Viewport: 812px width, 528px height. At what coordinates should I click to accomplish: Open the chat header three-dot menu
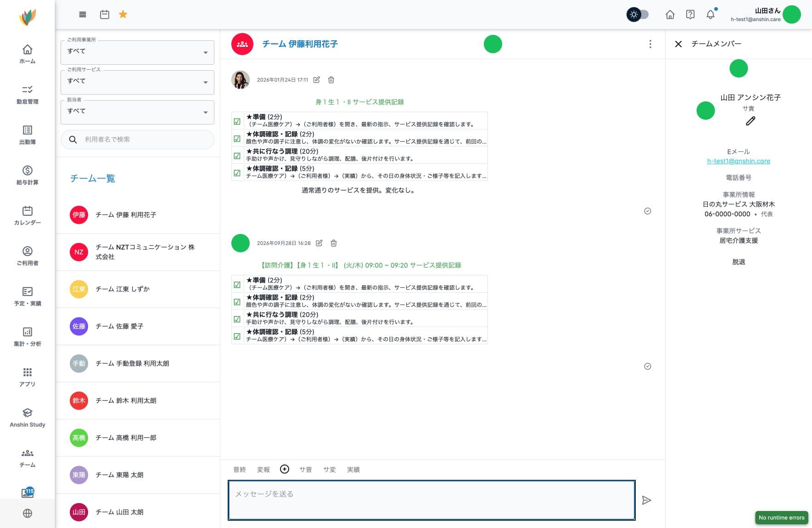[650, 44]
